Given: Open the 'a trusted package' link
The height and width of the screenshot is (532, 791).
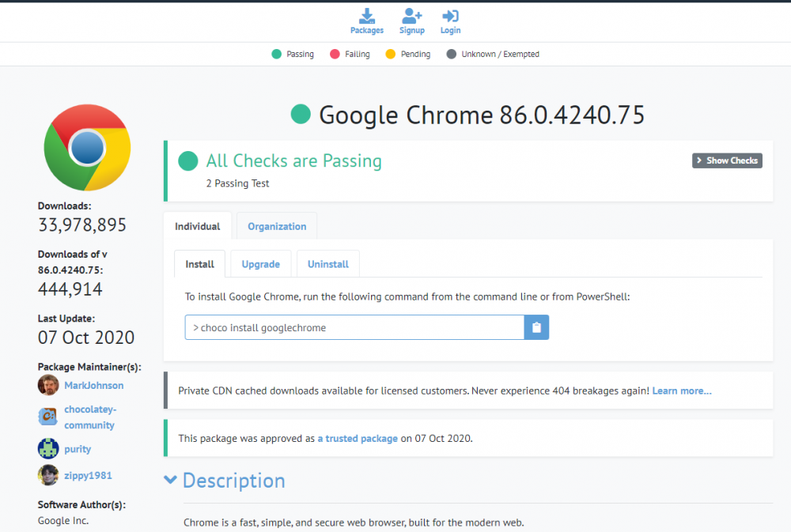Looking at the screenshot, I should click(358, 438).
